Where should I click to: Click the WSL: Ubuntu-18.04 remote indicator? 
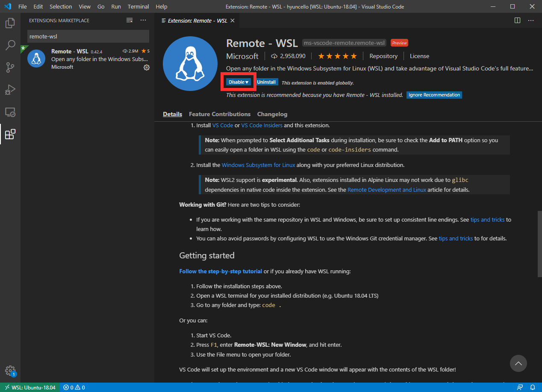click(x=30, y=387)
